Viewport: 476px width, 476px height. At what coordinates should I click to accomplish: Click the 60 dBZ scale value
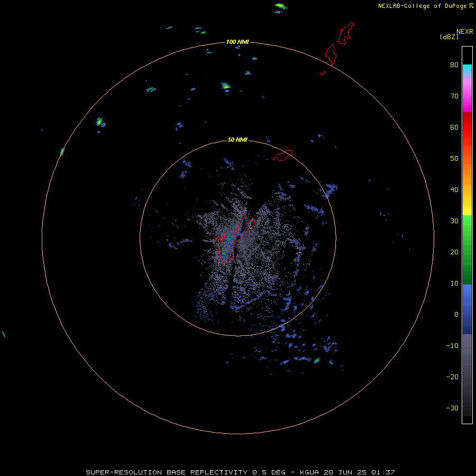(454, 127)
